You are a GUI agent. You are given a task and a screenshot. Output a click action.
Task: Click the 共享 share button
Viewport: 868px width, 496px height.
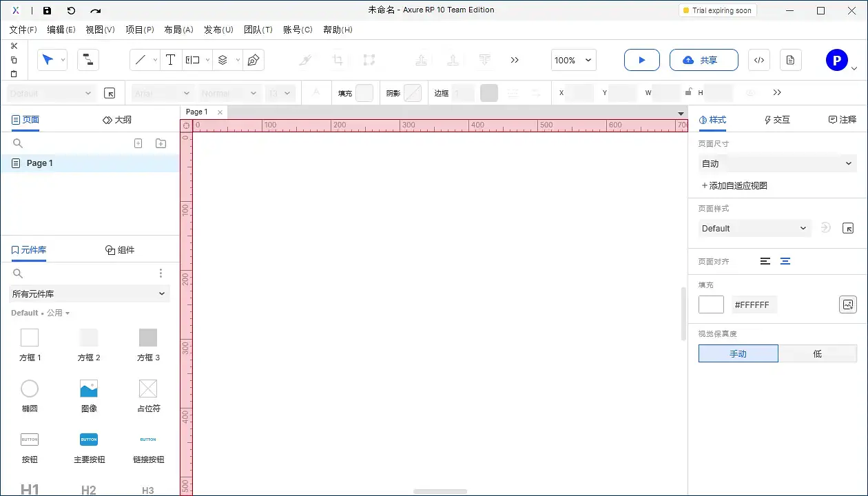[x=703, y=60]
